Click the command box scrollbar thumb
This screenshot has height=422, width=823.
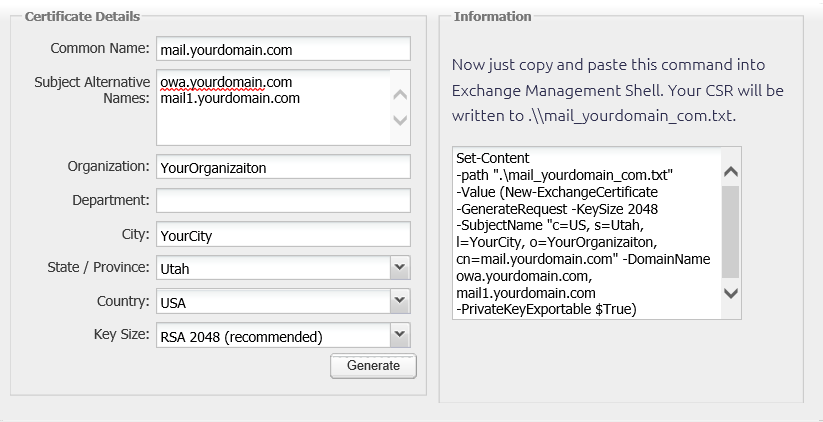click(x=730, y=230)
